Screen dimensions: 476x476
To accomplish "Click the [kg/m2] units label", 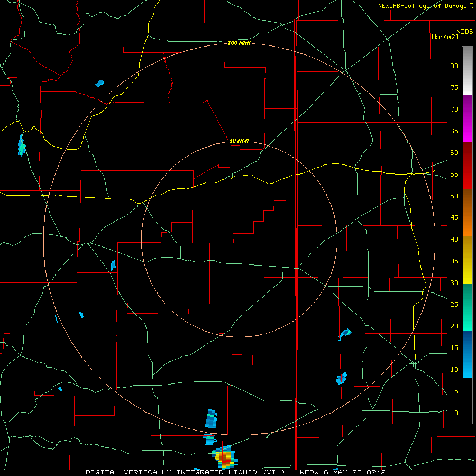I will click(445, 37).
